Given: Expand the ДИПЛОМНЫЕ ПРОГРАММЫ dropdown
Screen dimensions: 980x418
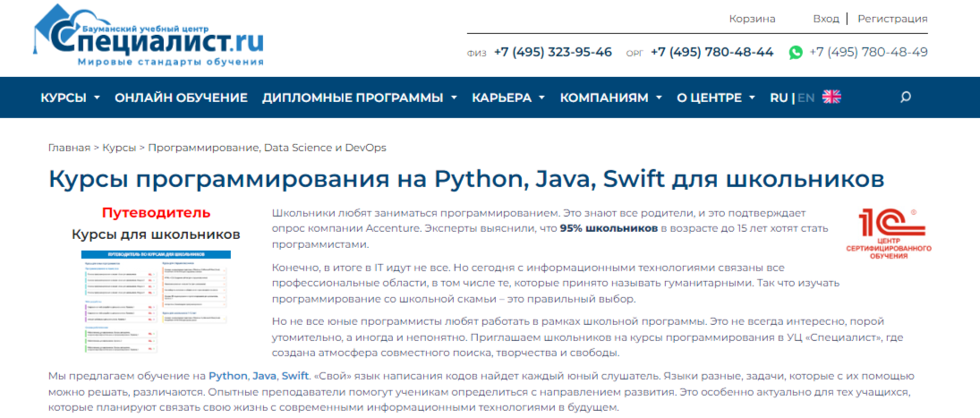Looking at the screenshot, I should (x=359, y=98).
